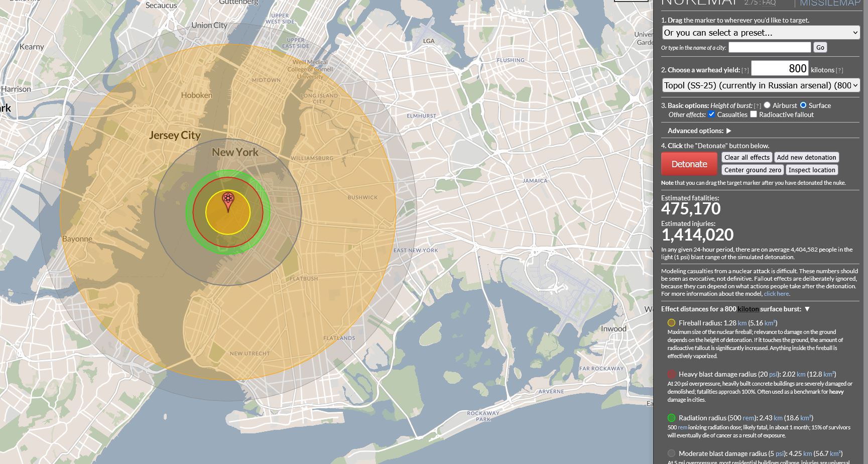
Task: Click the 'New York' map label
Action: pos(235,152)
